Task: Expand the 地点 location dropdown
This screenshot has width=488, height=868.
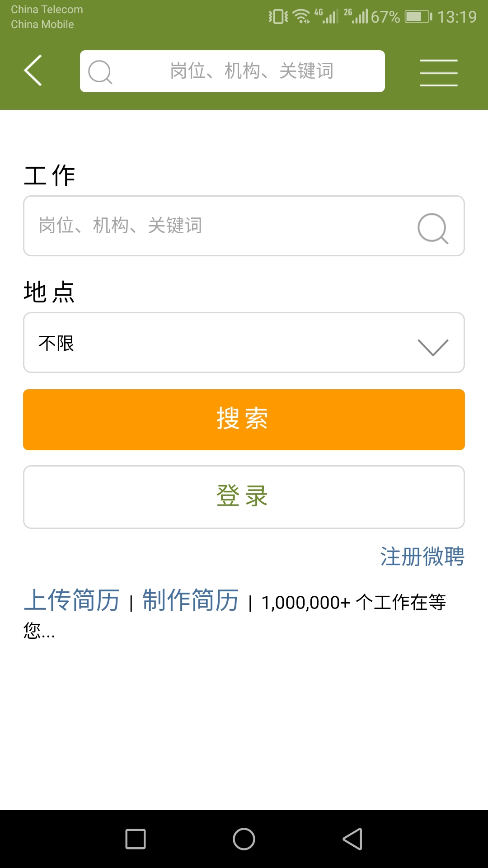Action: (x=244, y=343)
